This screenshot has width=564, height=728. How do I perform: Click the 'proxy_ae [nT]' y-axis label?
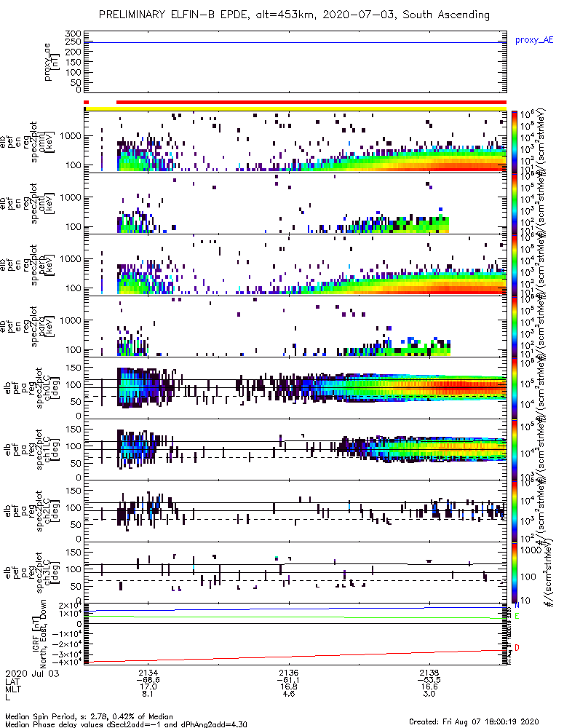[x=52, y=62]
